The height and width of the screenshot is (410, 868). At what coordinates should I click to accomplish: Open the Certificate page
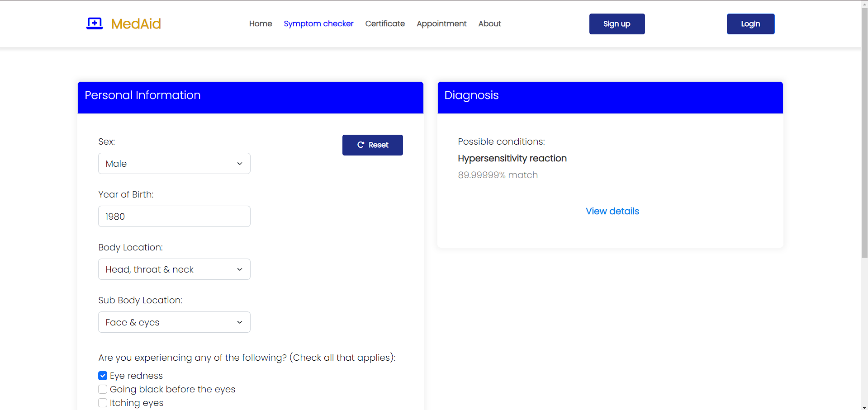click(385, 24)
